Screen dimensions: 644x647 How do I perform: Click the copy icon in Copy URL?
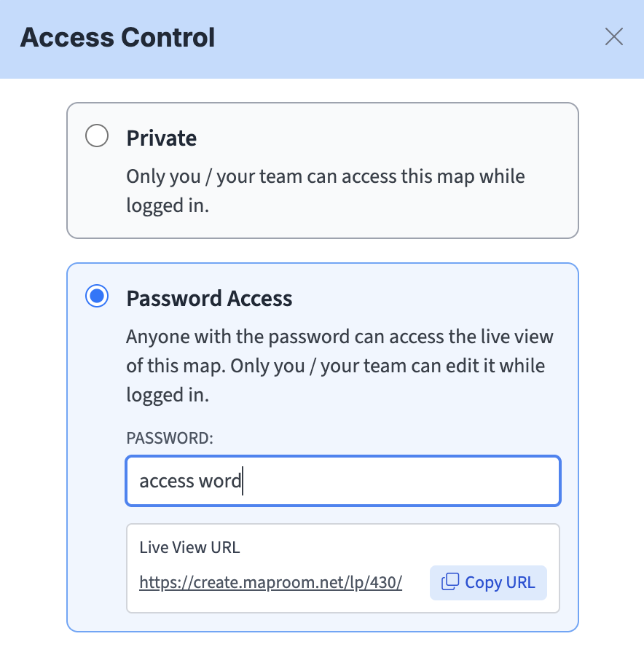(451, 582)
